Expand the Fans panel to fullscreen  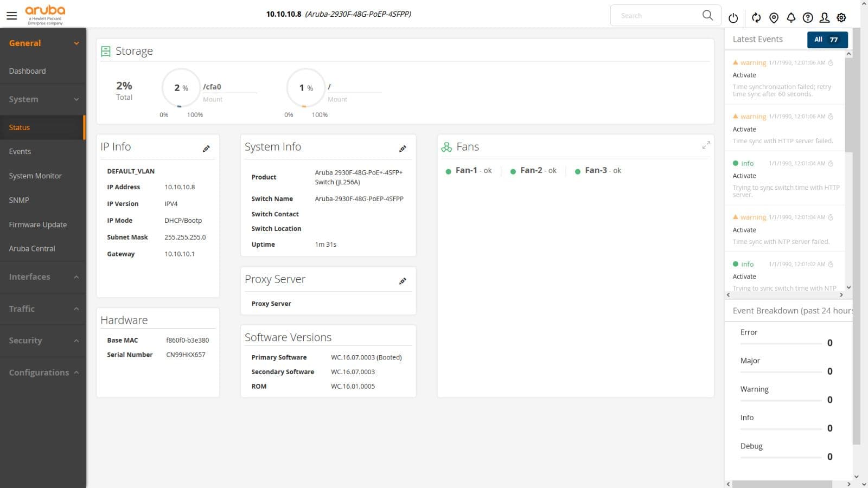pyautogui.click(x=706, y=145)
